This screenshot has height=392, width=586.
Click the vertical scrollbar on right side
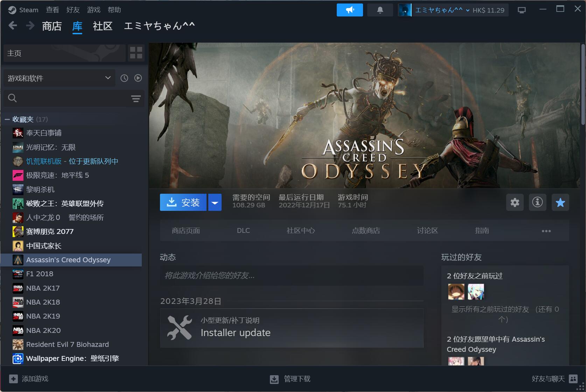click(582, 84)
